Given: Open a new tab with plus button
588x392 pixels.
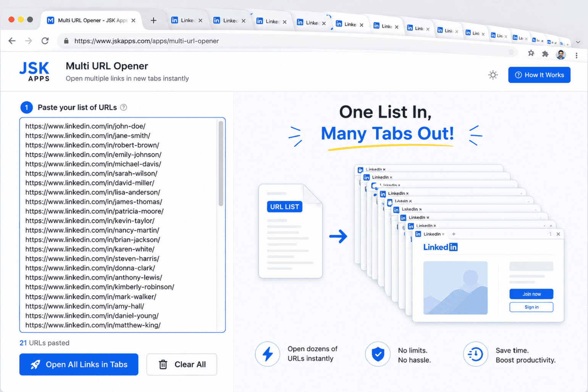Looking at the screenshot, I should click(153, 21).
